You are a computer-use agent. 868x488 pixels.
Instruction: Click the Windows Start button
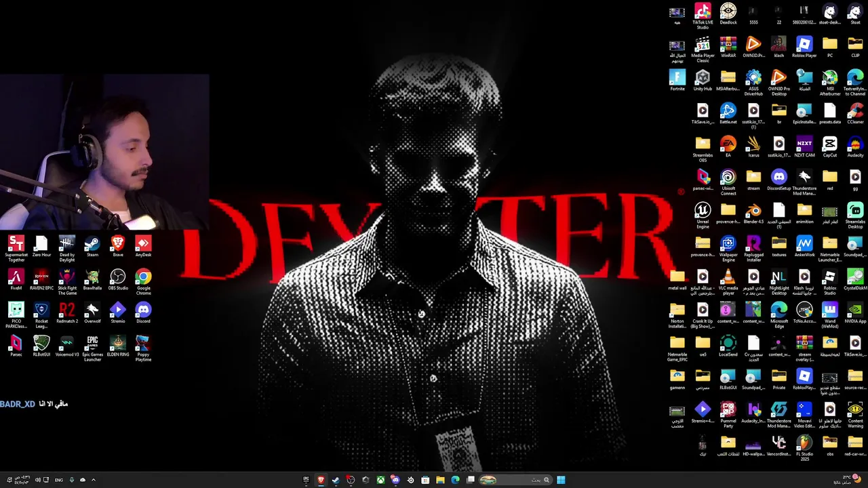(x=561, y=480)
